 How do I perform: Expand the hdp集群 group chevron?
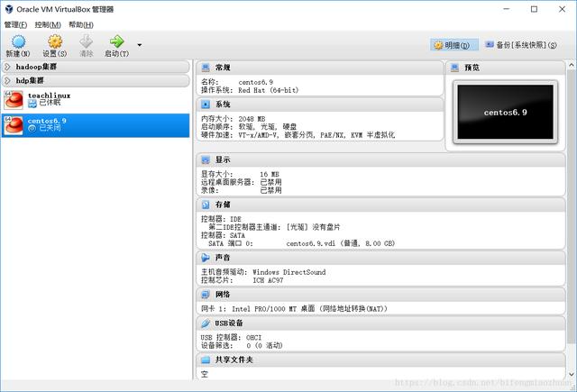click(7, 80)
